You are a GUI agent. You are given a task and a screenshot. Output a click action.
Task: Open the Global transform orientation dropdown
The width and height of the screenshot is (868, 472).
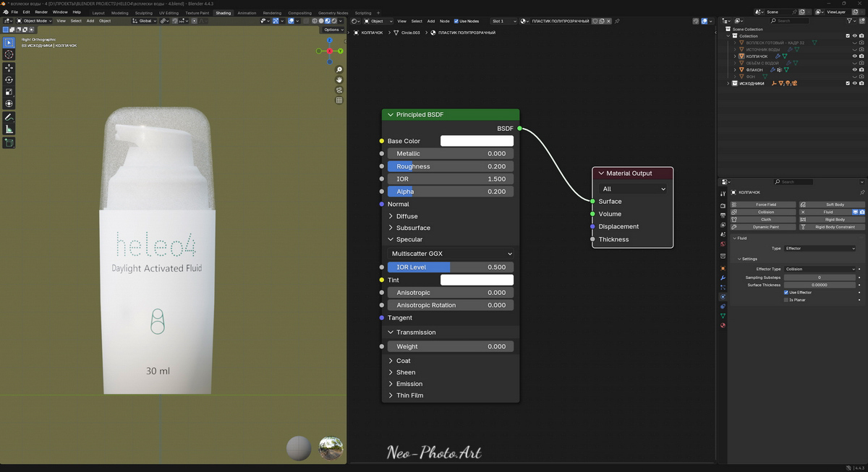[145, 21]
